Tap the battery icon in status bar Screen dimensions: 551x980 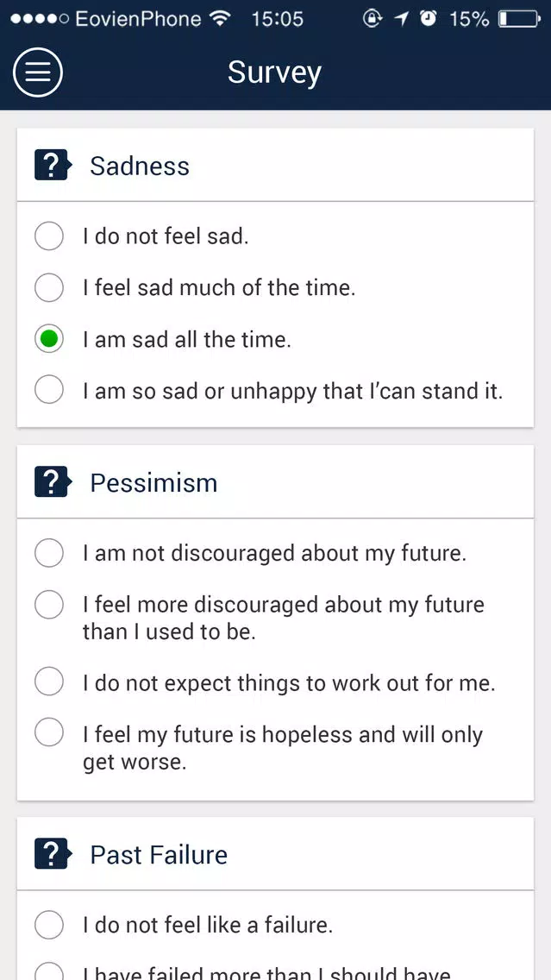tap(519, 19)
